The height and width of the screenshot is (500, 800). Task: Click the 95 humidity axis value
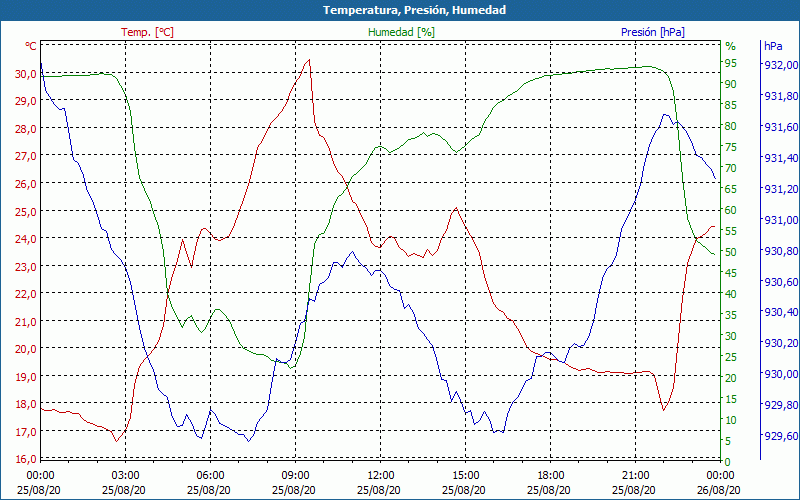point(731,63)
